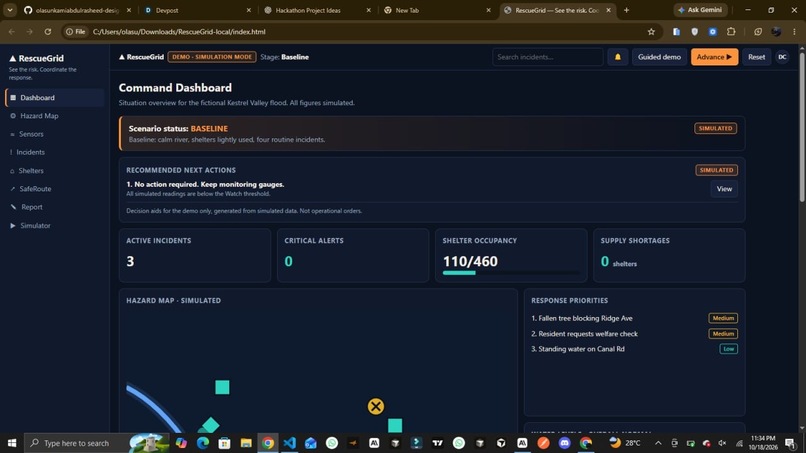The height and width of the screenshot is (453, 806).
Task: Click the Low priority badge
Action: 728,349
